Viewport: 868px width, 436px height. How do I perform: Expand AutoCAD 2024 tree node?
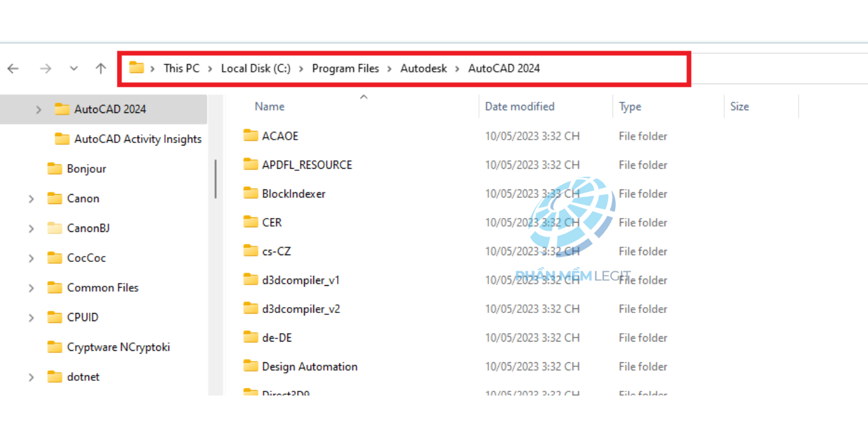click(39, 110)
